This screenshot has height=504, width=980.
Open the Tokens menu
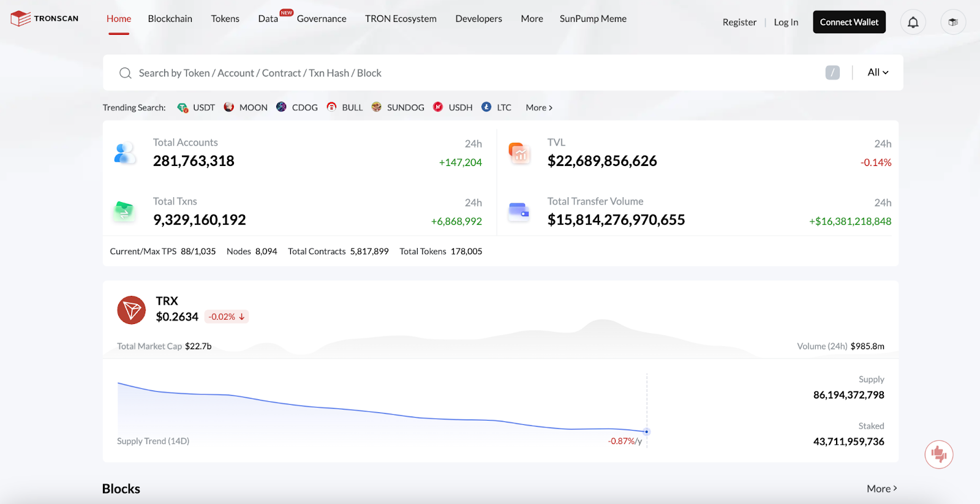(225, 19)
